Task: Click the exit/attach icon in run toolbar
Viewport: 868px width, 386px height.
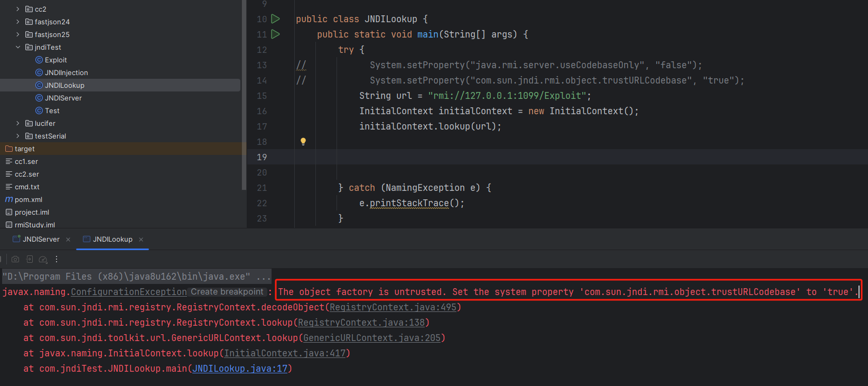Action: point(30,259)
